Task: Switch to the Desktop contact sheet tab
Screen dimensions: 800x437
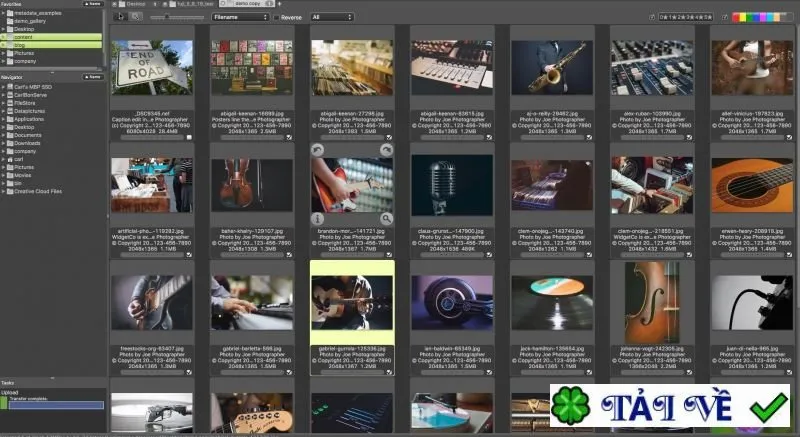Action: [132, 4]
